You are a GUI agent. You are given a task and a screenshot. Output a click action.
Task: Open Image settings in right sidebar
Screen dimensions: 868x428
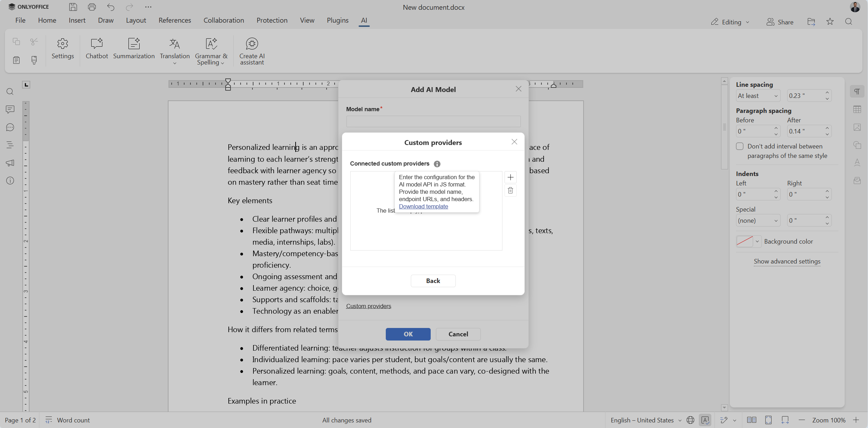[x=857, y=127]
